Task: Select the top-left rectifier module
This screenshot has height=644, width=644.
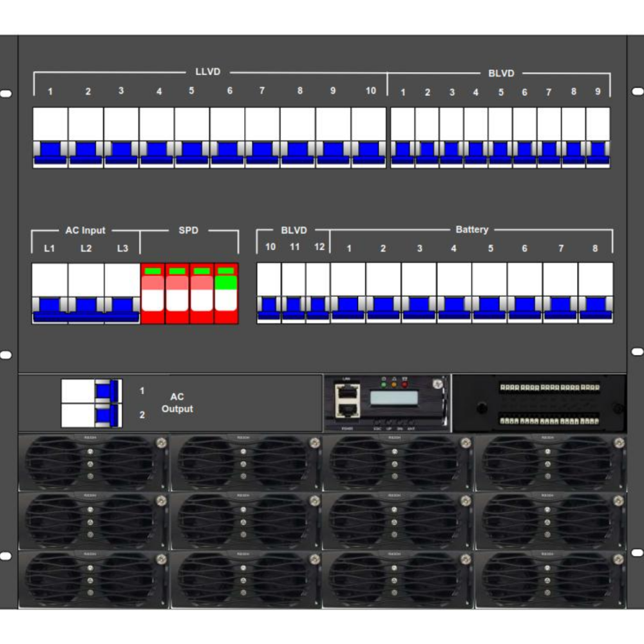Action: click(93, 463)
